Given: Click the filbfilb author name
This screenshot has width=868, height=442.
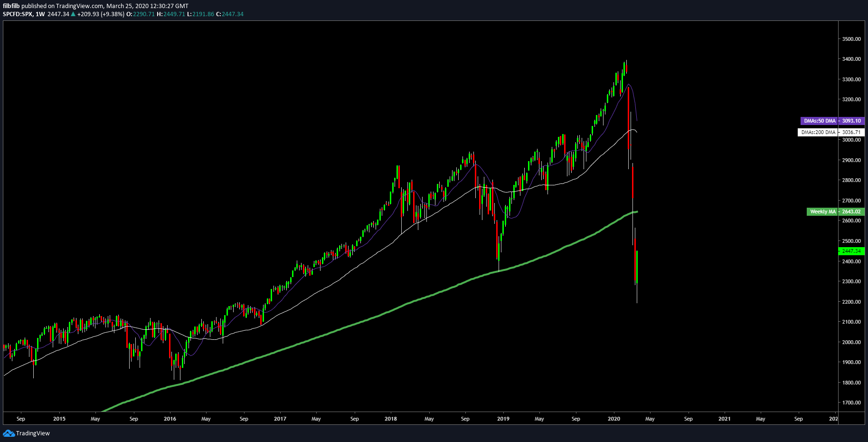Looking at the screenshot, I should tap(11, 6).
